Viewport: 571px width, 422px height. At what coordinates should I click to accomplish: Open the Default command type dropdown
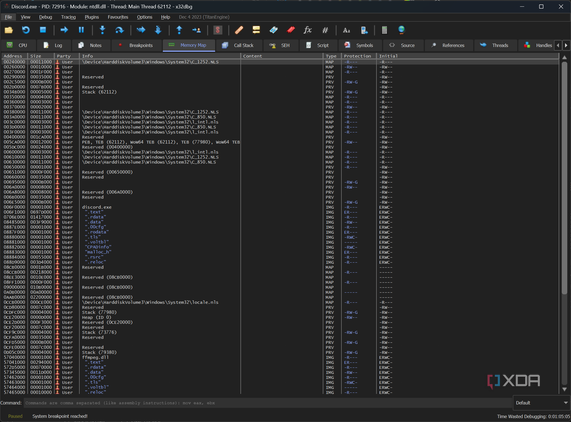point(541,403)
